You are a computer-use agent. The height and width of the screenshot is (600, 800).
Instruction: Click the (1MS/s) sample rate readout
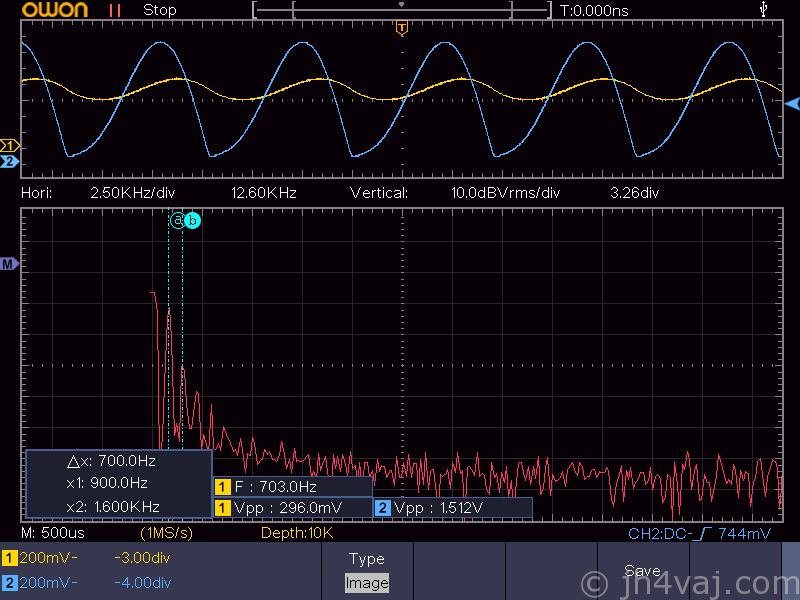coord(166,533)
